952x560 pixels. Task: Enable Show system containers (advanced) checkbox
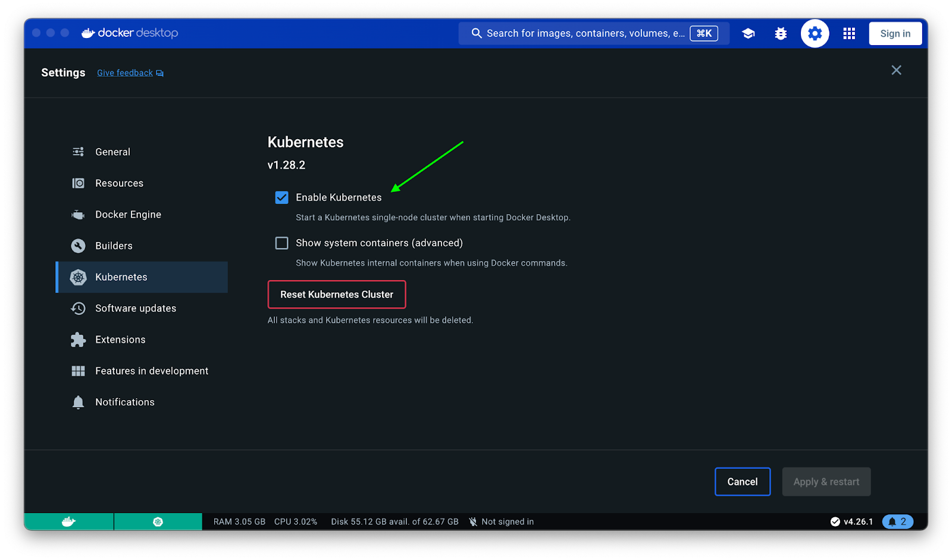[x=282, y=243]
